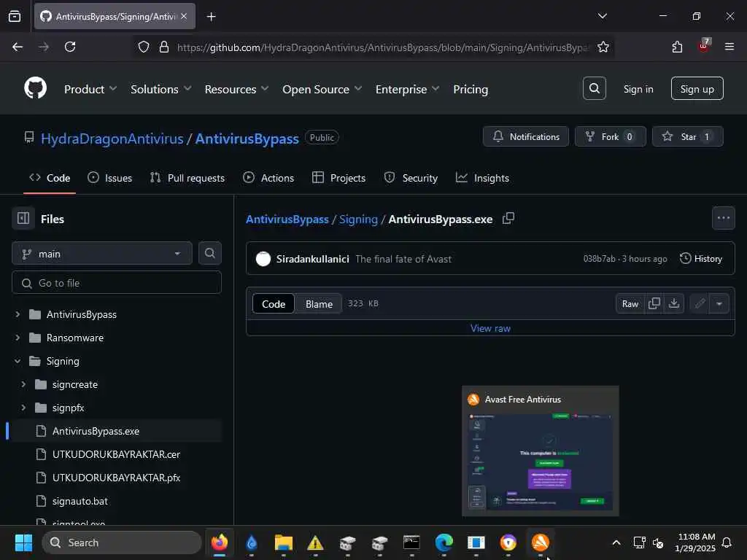
Task: Bookmark this page star icon
Action: coord(603,47)
